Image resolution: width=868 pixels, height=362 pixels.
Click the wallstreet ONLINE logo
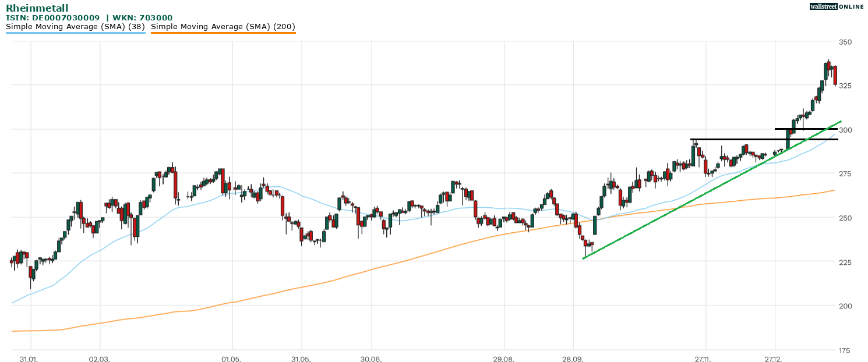click(837, 6)
